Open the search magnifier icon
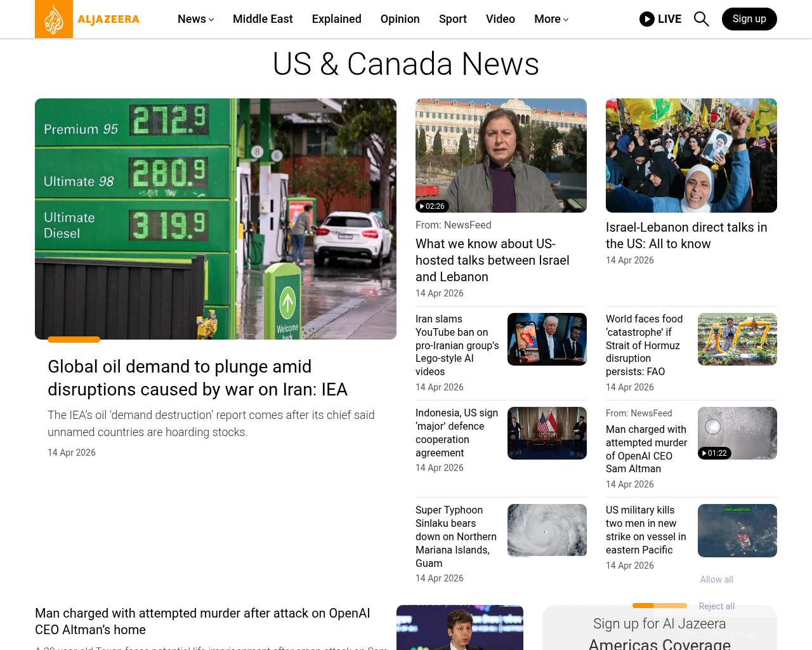 click(x=701, y=19)
